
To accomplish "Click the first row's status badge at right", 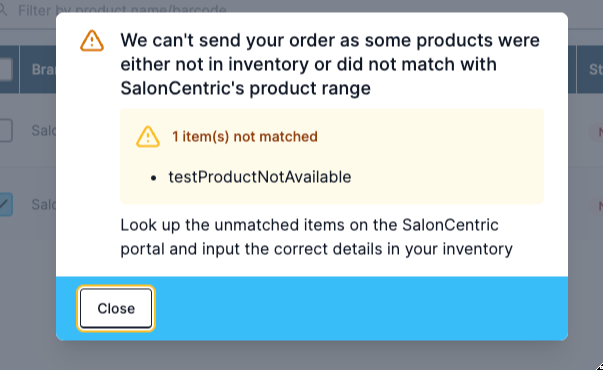I will pyautogui.click(x=596, y=132).
